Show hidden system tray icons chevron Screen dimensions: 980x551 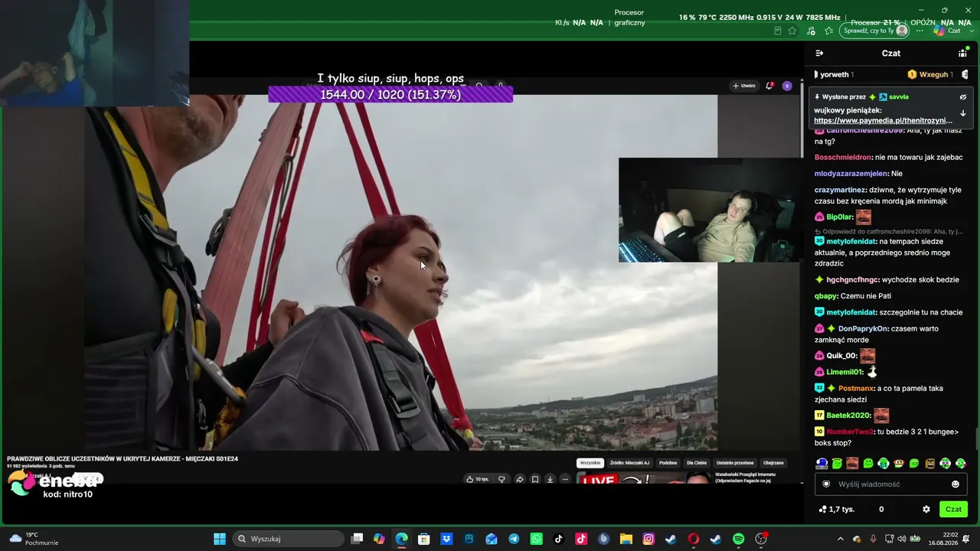coord(840,539)
